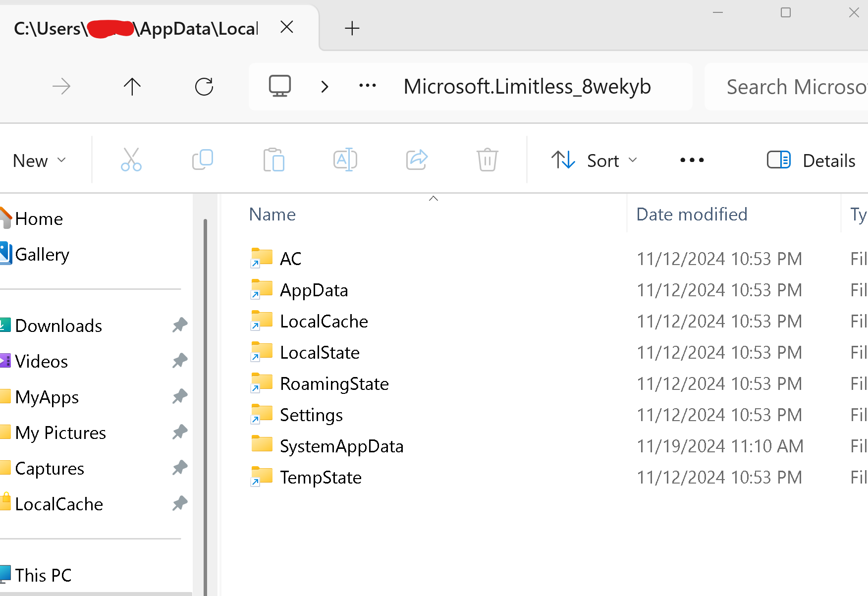868x596 pixels.
Task: Click the Paste clipboard icon
Action: 274,160
